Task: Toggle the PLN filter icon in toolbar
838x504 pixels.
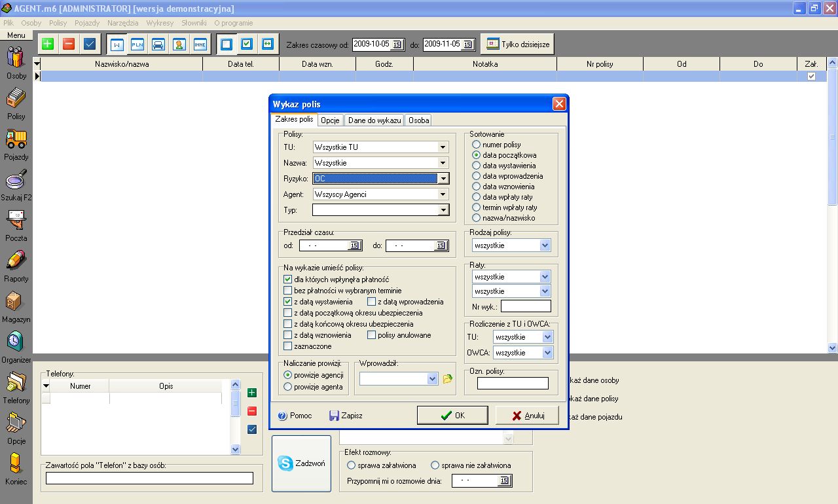Action: [137, 44]
